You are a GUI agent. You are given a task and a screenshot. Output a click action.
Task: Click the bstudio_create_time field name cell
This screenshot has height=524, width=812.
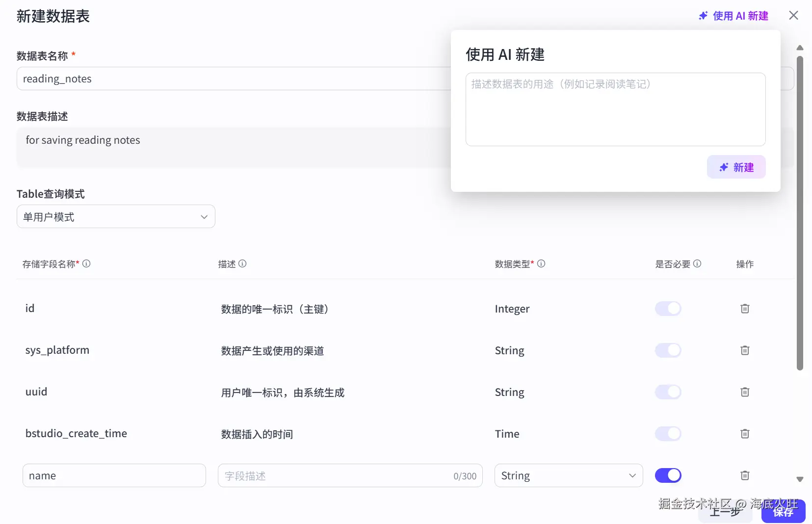pyautogui.click(x=76, y=434)
